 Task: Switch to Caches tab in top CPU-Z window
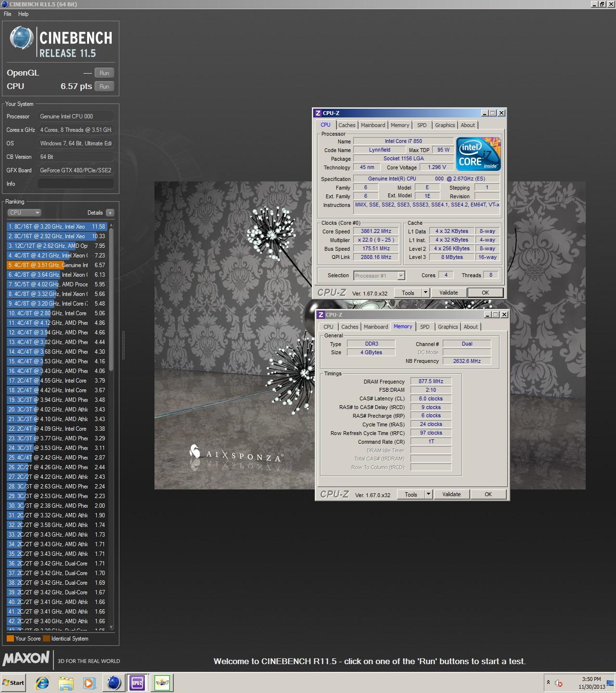tap(346, 125)
